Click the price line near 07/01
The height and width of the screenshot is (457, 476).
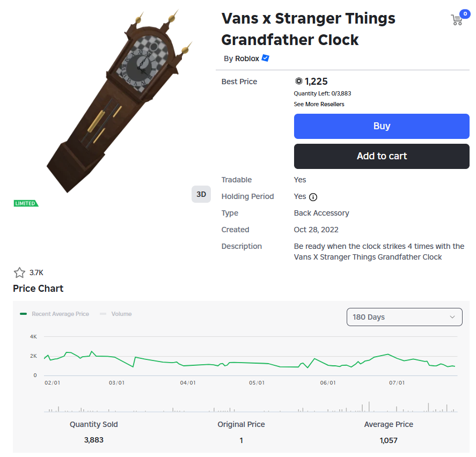[397, 358]
